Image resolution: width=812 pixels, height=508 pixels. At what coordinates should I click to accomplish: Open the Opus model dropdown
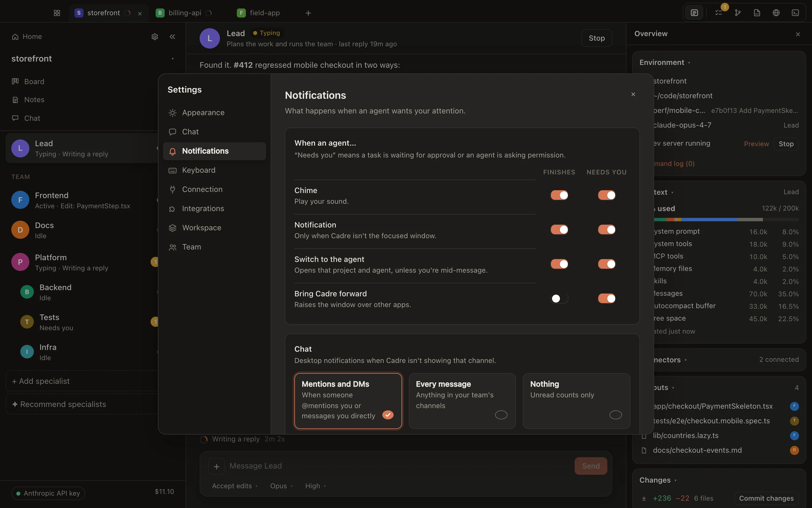pos(281,486)
